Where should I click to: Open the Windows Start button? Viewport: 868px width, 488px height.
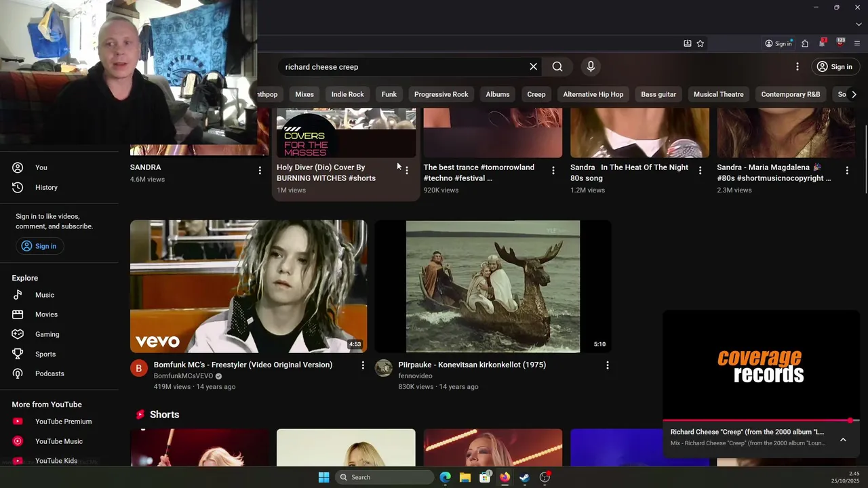(x=323, y=477)
